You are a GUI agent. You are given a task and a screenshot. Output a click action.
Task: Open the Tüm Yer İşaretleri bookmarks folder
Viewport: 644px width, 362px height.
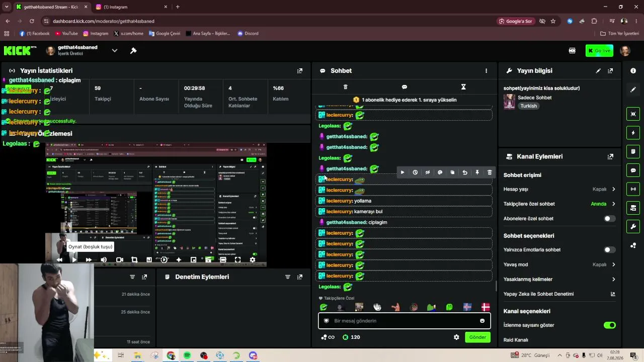(619, 34)
